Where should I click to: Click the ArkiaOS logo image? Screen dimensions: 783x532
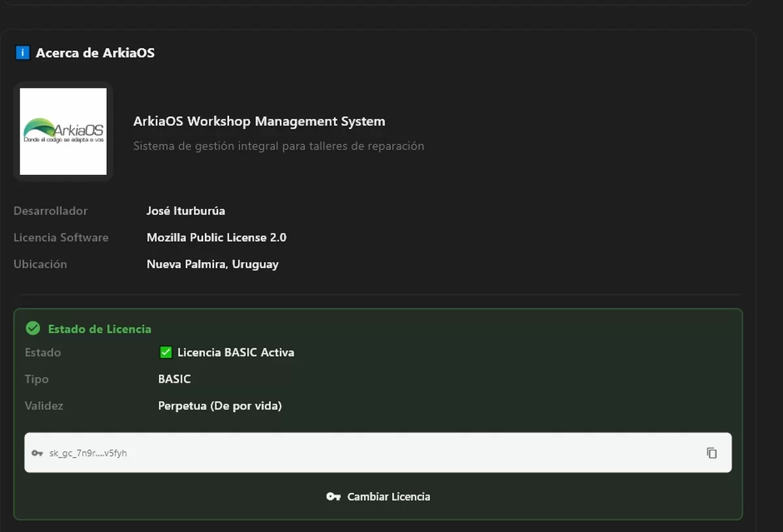[x=63, y=132]
